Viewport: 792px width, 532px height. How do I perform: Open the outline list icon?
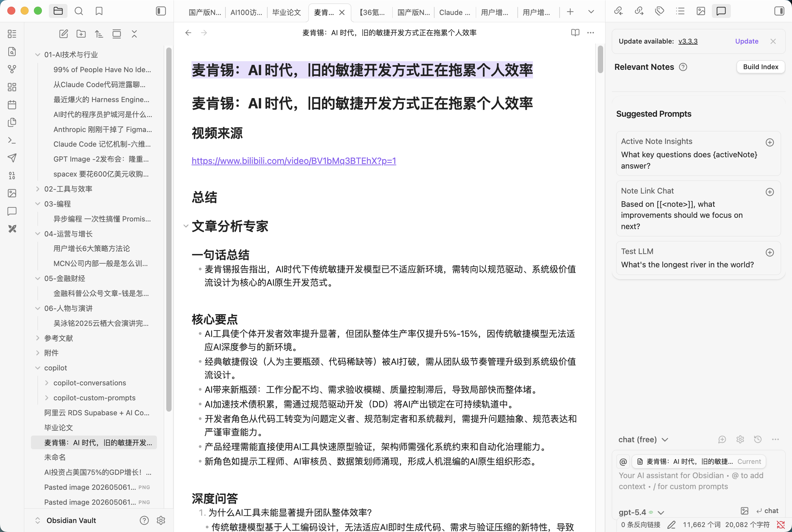pos(680,11)
